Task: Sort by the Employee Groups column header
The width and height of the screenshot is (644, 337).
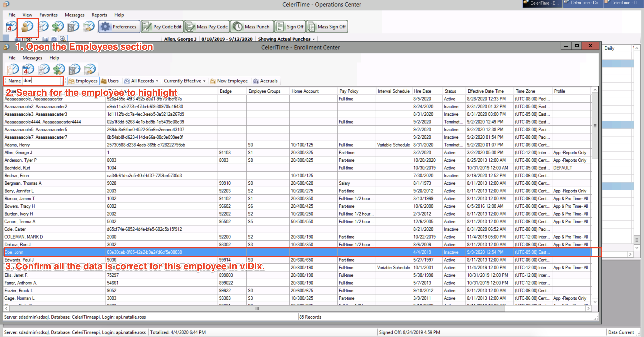Action: [x=268, y=91]
